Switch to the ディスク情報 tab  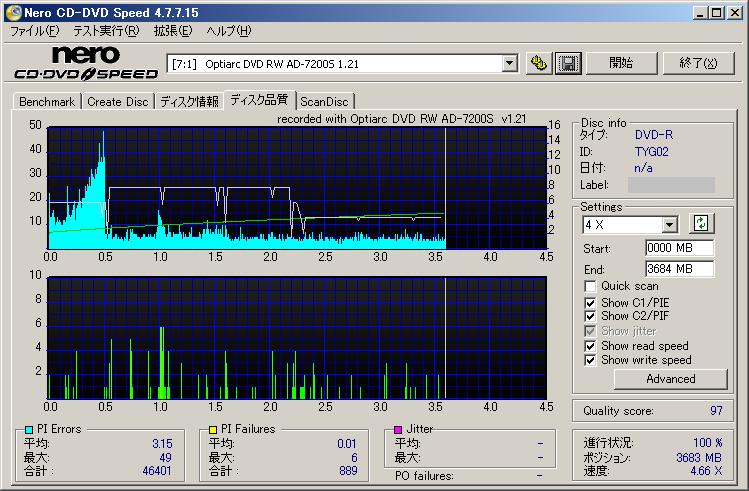[189, 102]
